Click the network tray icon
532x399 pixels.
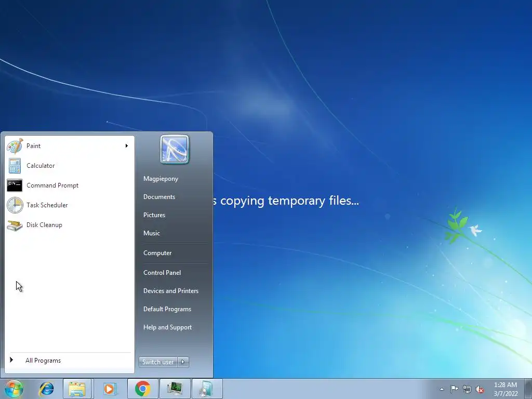point(467,389)
